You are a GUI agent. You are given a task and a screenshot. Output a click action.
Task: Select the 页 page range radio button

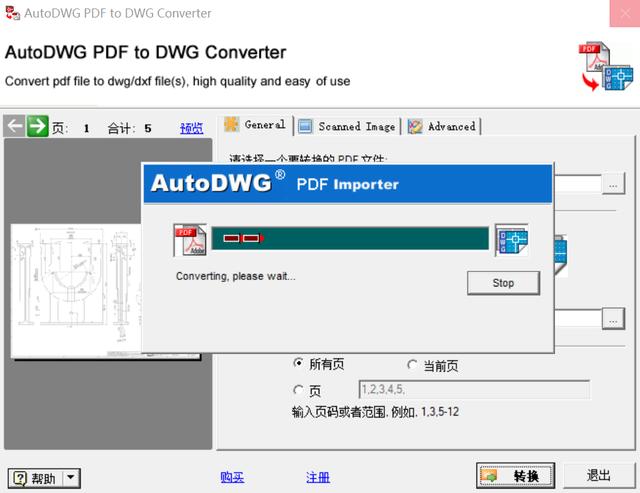coord(298,391)
